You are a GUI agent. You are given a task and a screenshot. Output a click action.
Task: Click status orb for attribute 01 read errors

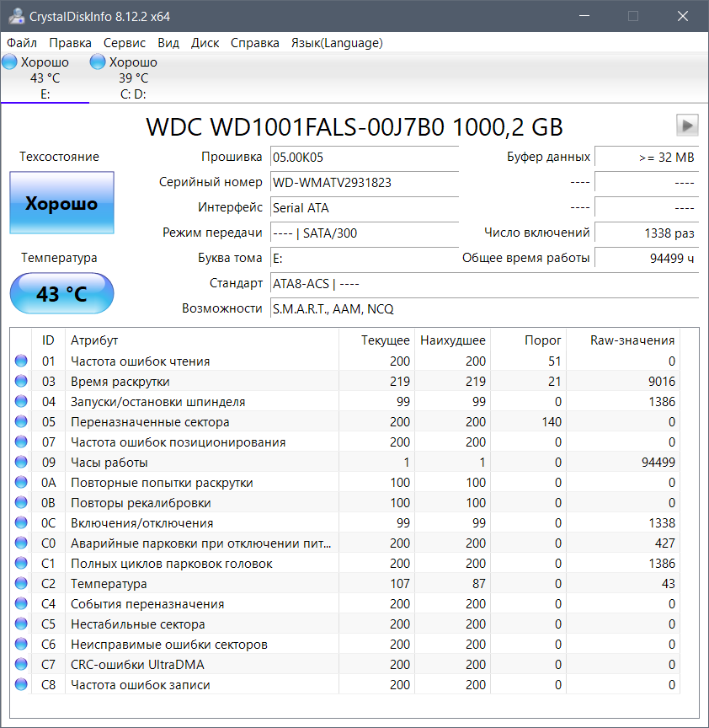(21, 361)
